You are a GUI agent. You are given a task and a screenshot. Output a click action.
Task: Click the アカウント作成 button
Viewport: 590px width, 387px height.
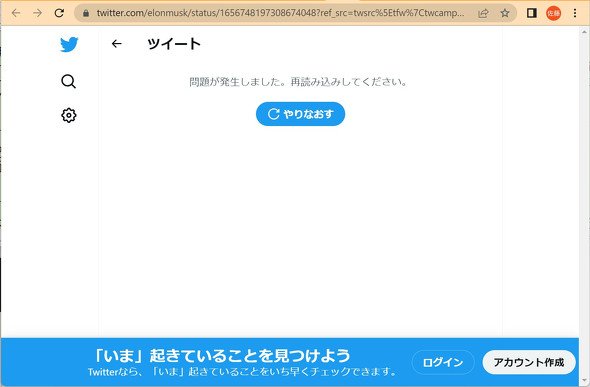[529, 363]
